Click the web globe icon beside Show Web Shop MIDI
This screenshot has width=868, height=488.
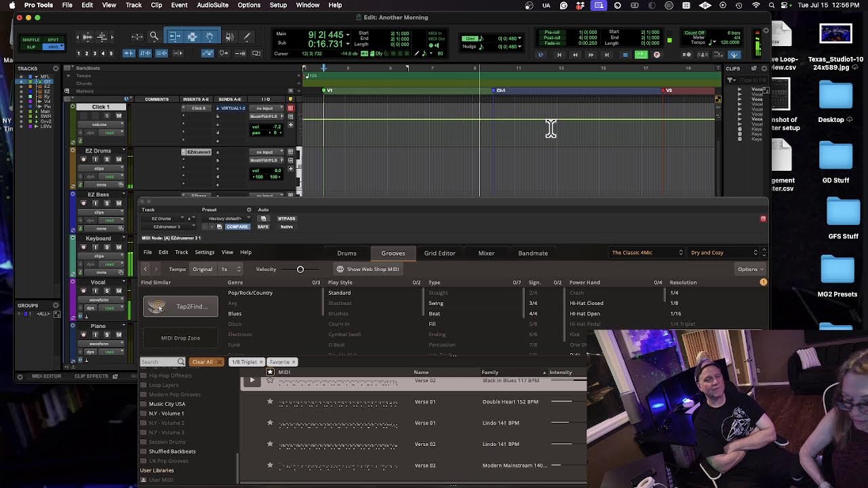[x=340, y=269]
